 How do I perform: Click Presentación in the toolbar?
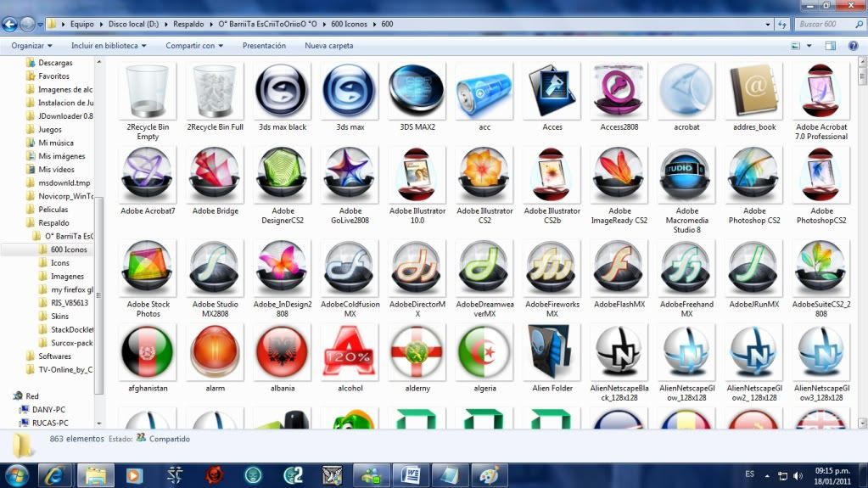pyautogui.click(x=264, y=46)
